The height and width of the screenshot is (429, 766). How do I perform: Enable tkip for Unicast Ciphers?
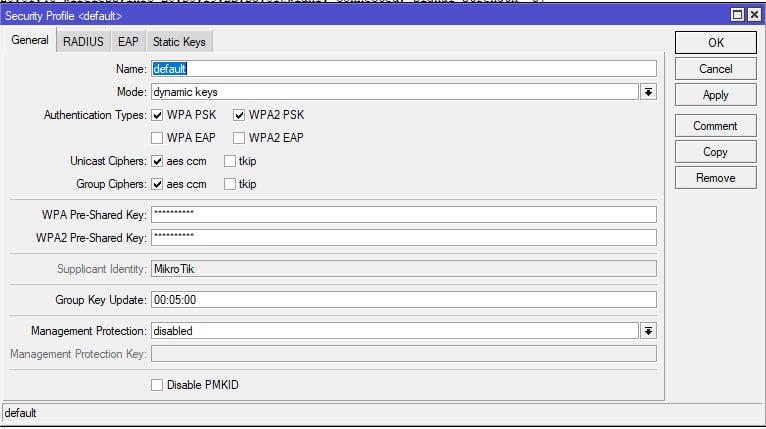click(230, 161)
